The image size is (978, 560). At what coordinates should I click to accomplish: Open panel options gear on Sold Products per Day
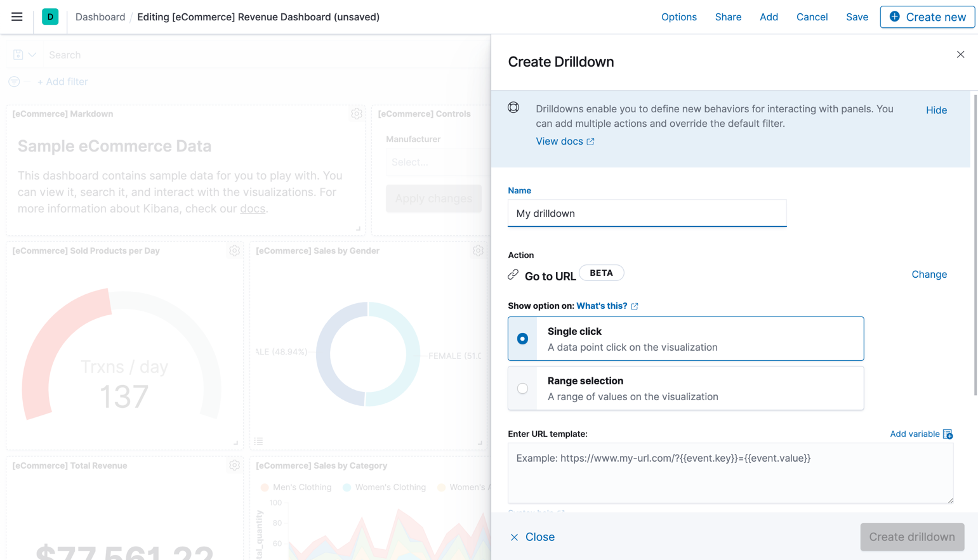pyautogui.click(x=234, y=251)
